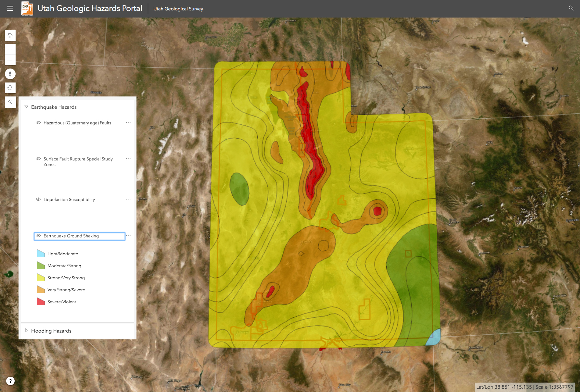Click the Utah DNR logo
The image size is (580, 392).
[27, 8]
